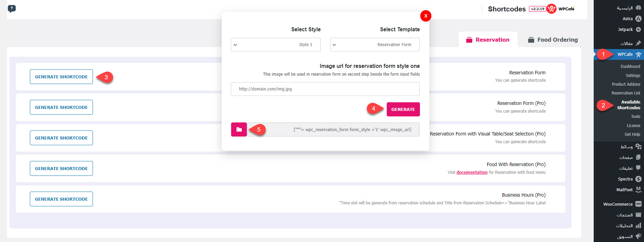Open the Get Help submenu item
This screenshot has width=644, height=242.
(632, 134)
